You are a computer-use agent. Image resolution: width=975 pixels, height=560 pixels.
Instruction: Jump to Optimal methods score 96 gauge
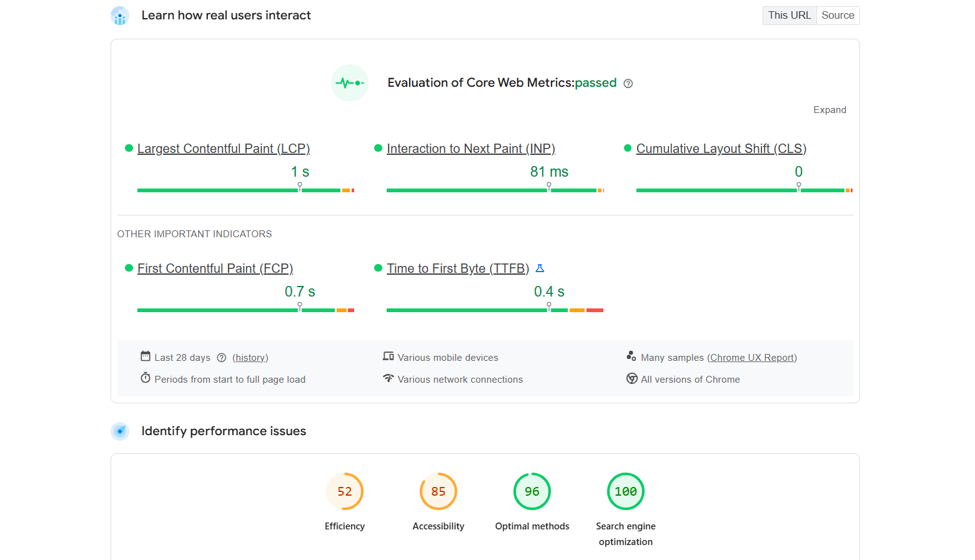coord(532,491)
